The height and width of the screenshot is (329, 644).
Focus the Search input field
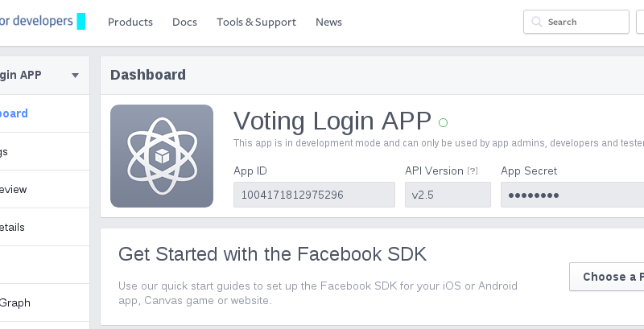coord(576,22)
